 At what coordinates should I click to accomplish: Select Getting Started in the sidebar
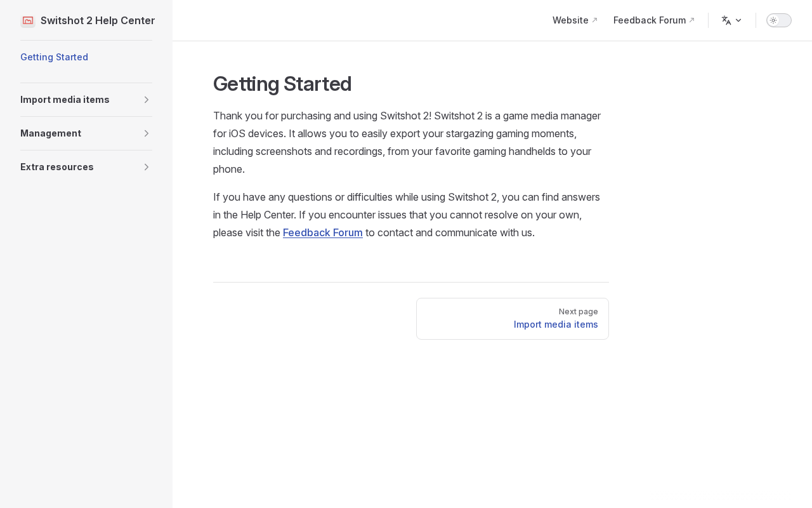coord(54,57)
